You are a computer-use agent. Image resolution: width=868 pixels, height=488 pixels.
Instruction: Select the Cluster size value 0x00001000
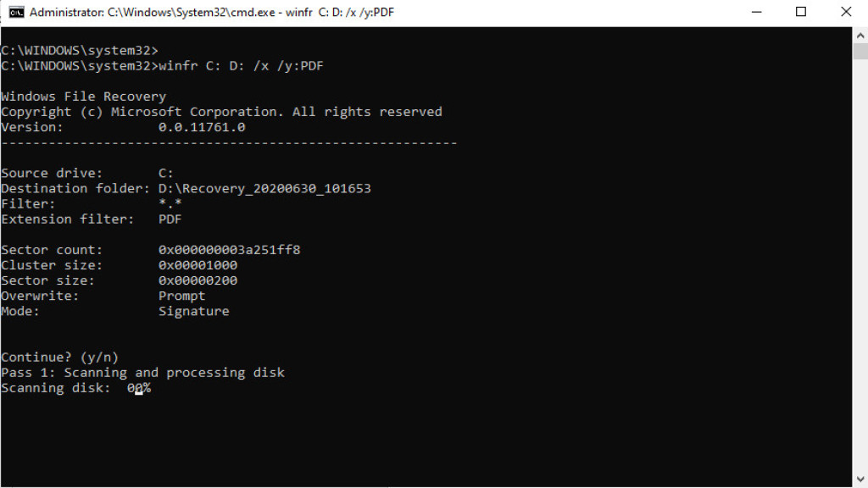tap(199, 264)
